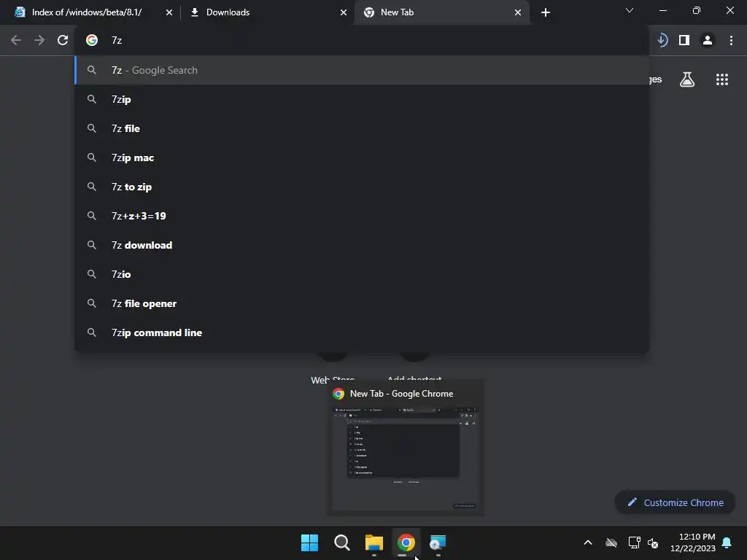Click the address bar containing 7z

tap(362, 40)
